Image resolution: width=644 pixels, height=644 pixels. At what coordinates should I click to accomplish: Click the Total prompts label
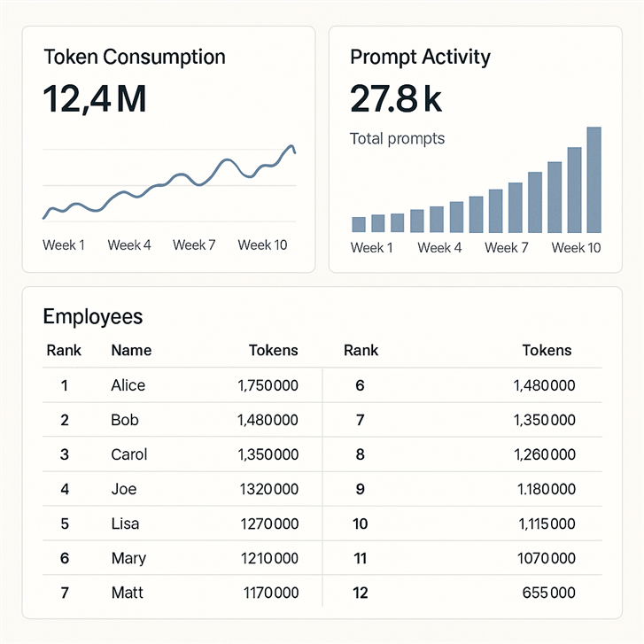397,138
